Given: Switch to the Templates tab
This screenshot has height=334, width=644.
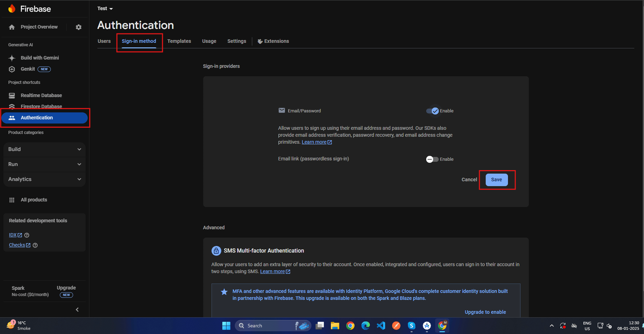Looking at the screenshot, I should coord(179,41).
